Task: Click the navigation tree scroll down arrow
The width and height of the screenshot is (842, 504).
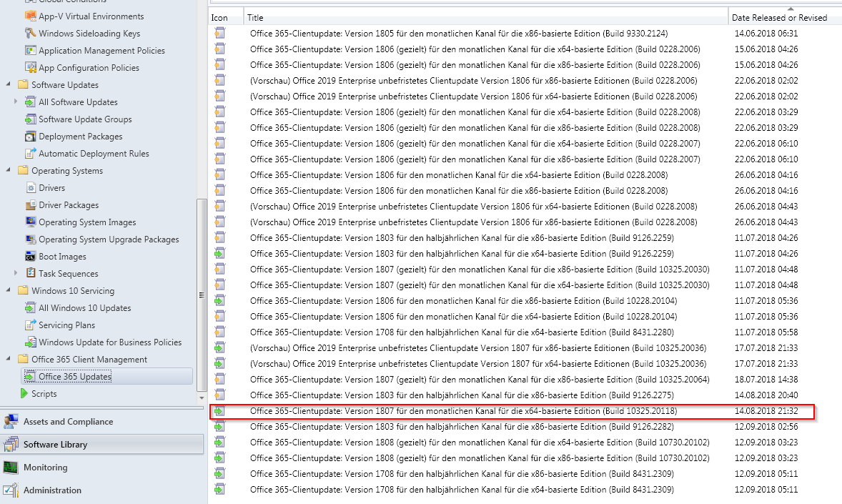Action: tap(202, 398)
